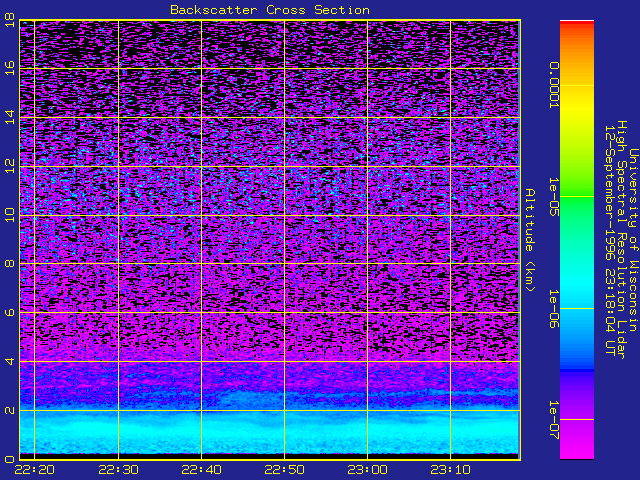
Task: Click the altitude axis label 10
Action: coord(10,215)
